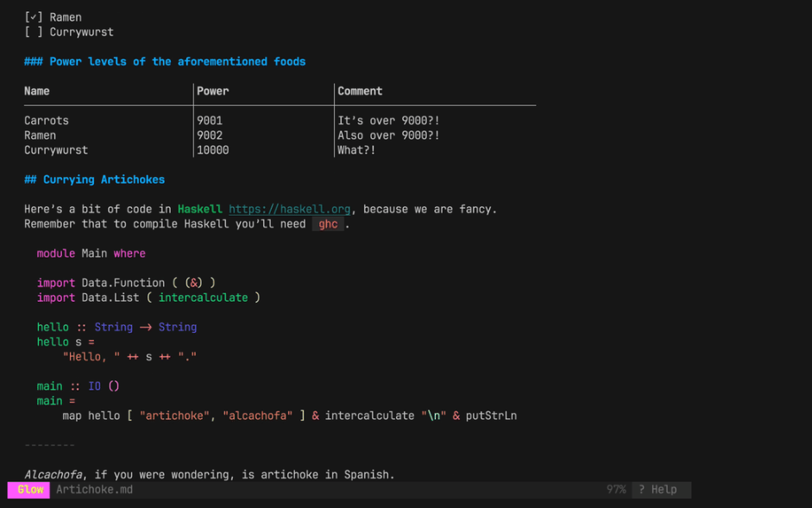Select the Artichoke.md filename in status bar

point(94,489)
